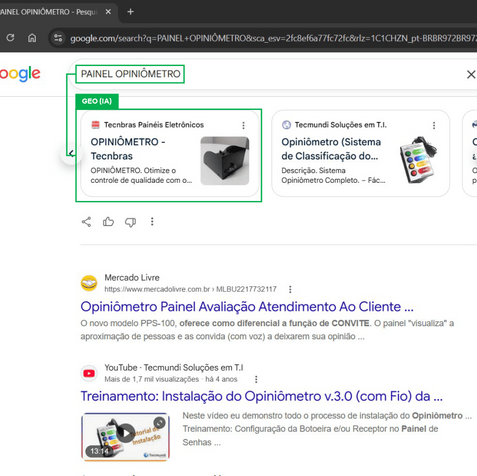Click the Tecnbras Painéis Eletrônicos source label
Screen dimensions: 477x476
click(154, 125)
